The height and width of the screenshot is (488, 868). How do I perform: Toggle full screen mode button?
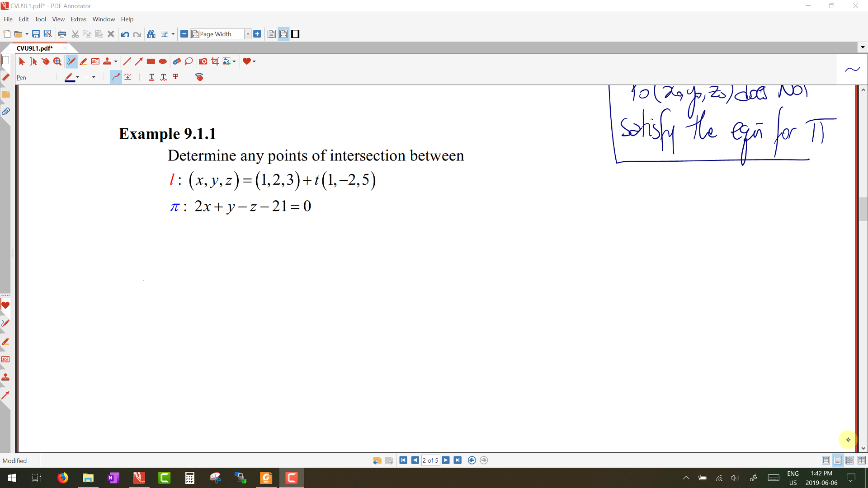tap(295, 34)
